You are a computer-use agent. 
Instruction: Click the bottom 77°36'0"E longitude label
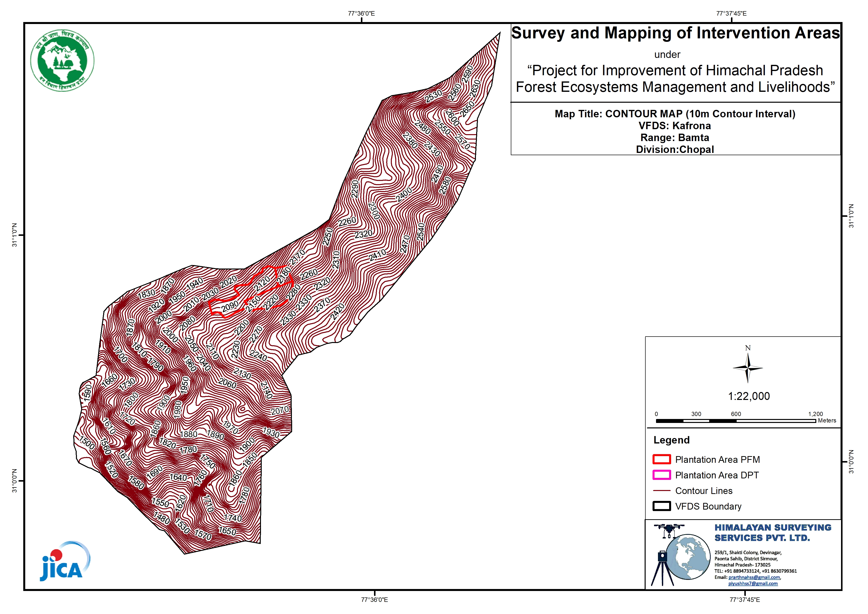point(374,600)
